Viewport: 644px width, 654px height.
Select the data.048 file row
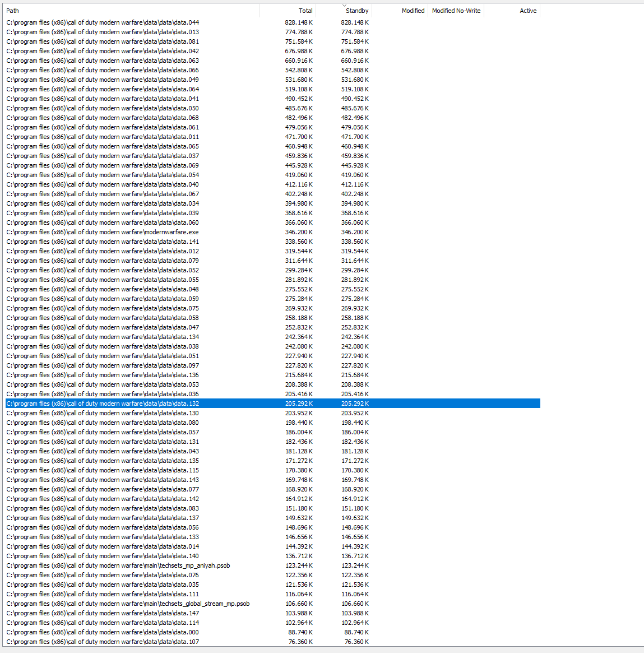pos(273,290)
